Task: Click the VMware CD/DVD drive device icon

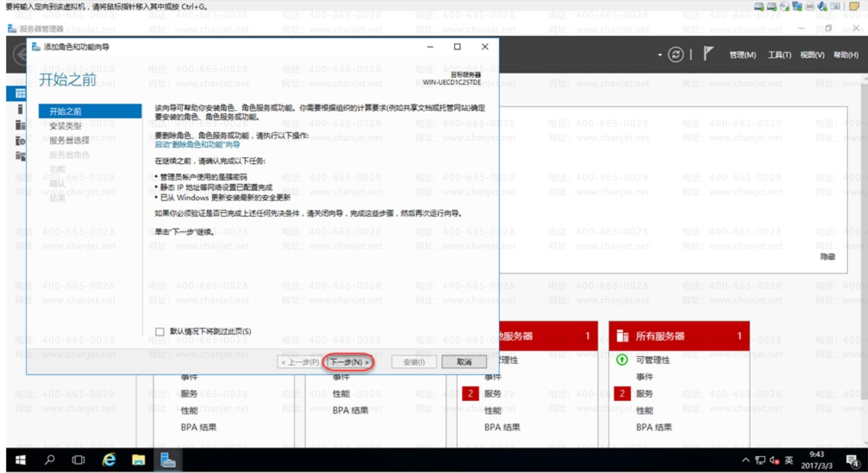Action: (784, 6)
